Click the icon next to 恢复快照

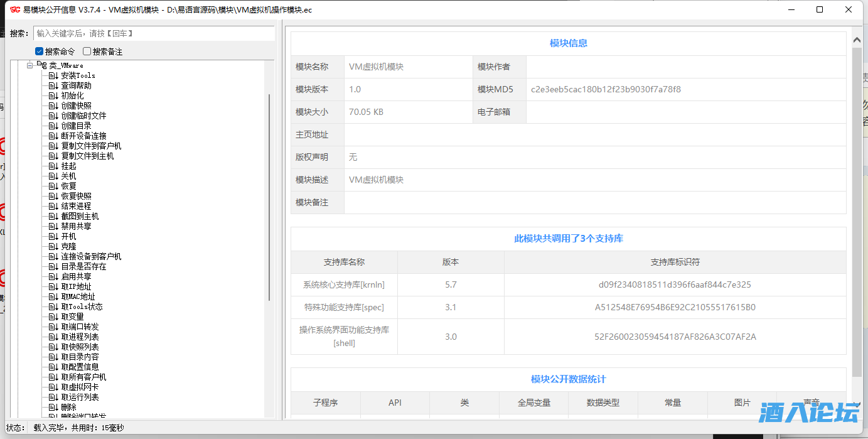[53, 195]
